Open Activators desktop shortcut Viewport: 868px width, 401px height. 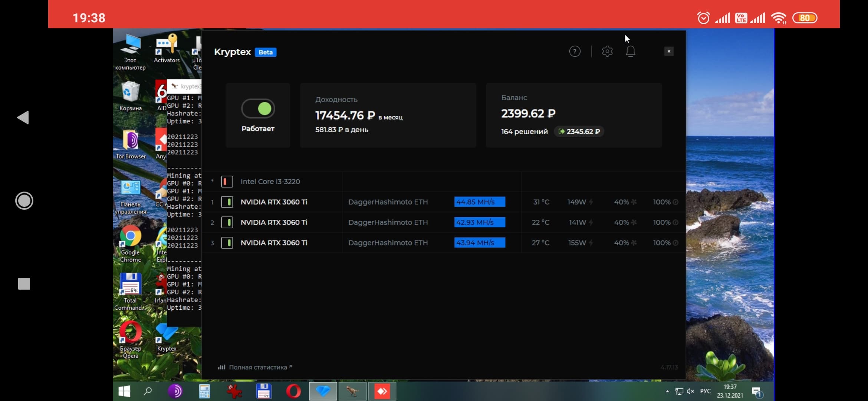tap(167, 48)
